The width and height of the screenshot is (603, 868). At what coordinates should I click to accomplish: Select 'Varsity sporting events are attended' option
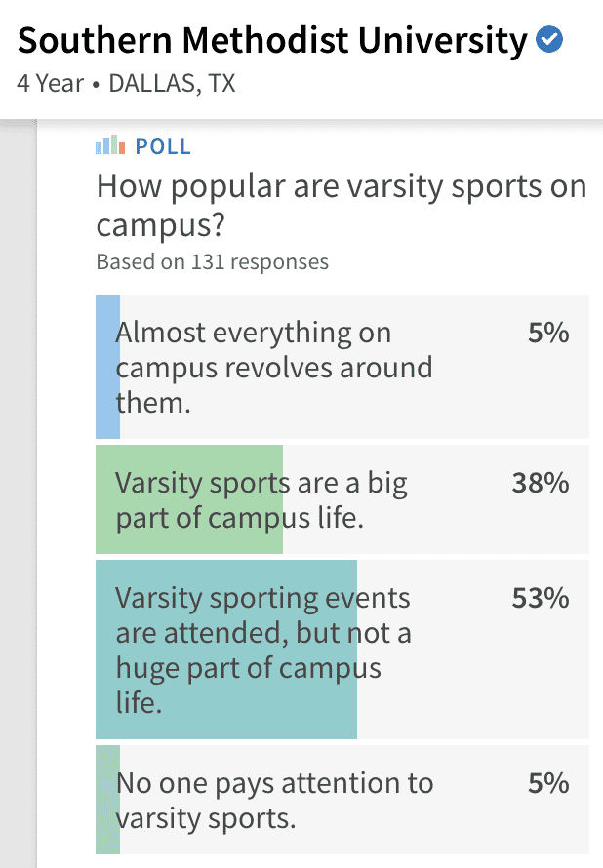(x=342, y=650)
